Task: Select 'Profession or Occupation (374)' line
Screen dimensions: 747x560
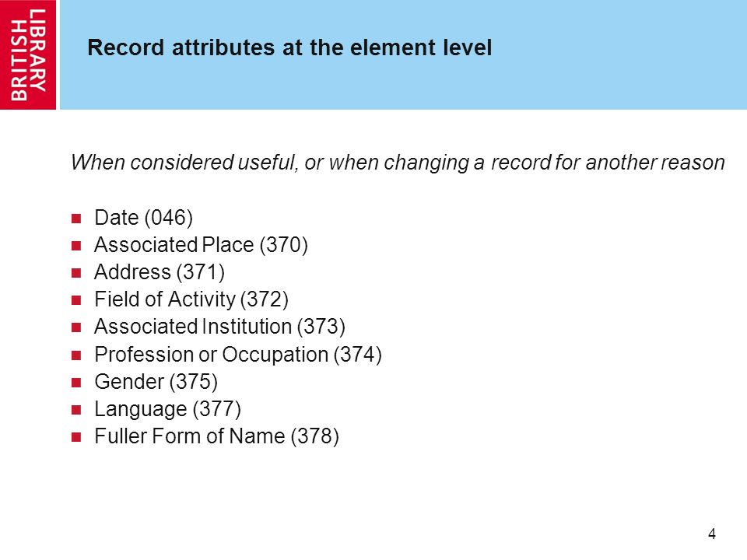Action: click(238, 355)
